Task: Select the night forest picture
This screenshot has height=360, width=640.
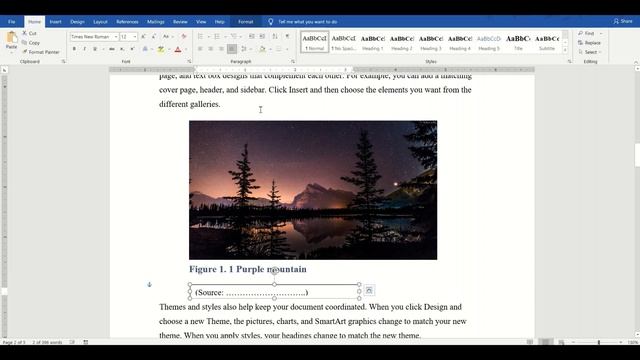Action: point(313,190)
